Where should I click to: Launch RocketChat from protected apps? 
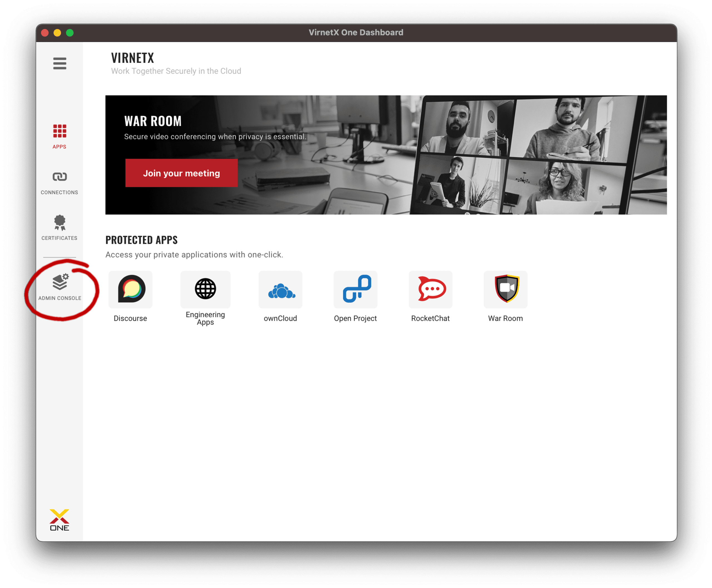coord(430,290)
